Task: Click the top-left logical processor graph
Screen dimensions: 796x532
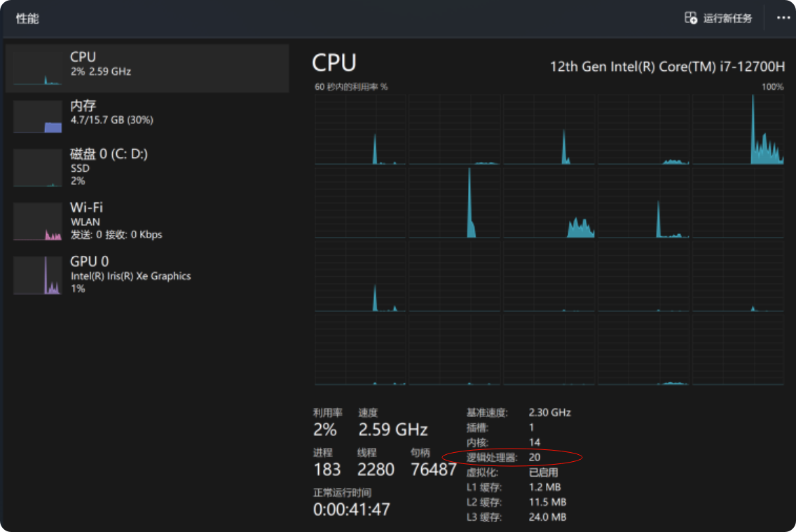Action: 361,130
